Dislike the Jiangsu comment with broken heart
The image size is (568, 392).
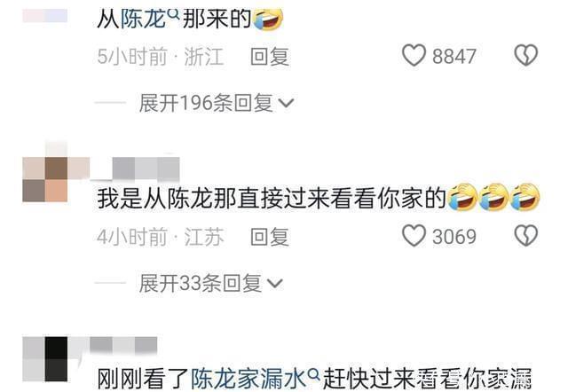pyautogui.click(x=526, y=236)
